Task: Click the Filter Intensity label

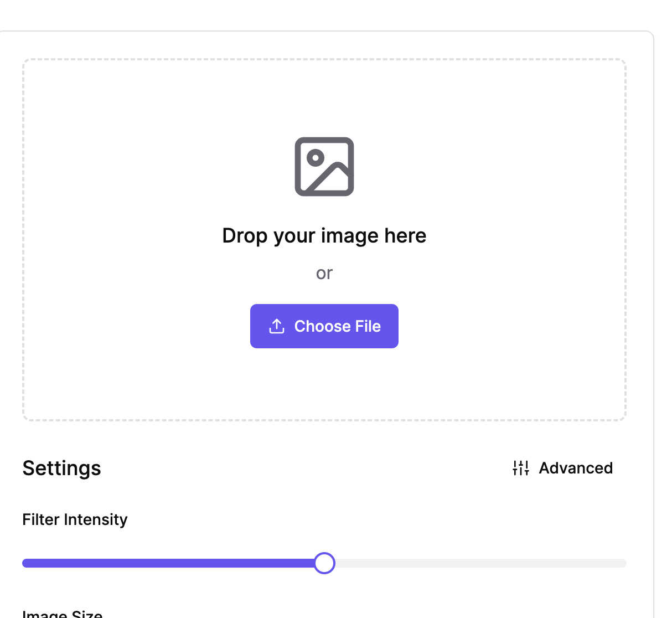Action: coord(75,519)
